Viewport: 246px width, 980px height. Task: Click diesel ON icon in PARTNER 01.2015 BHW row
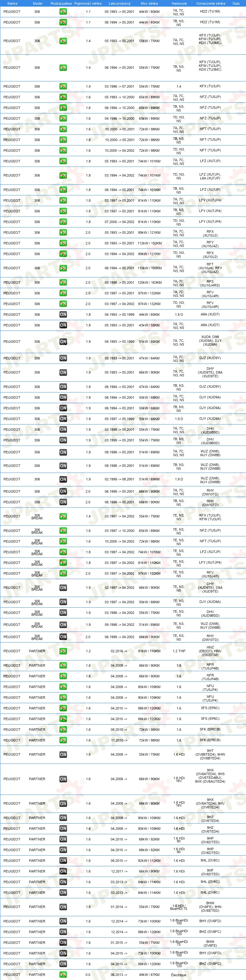(63, 943)
